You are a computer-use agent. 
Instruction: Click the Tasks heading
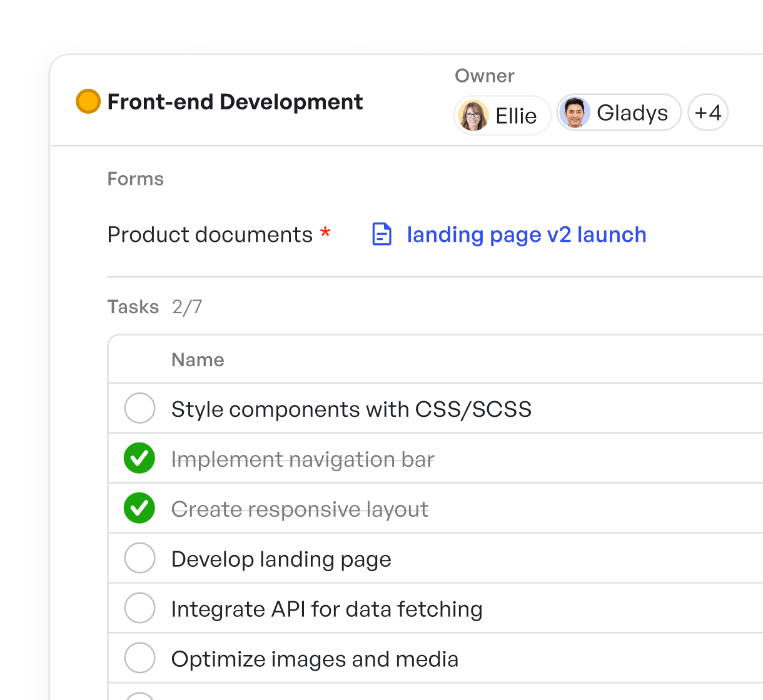pyautogui.click(x=133, y=307)
